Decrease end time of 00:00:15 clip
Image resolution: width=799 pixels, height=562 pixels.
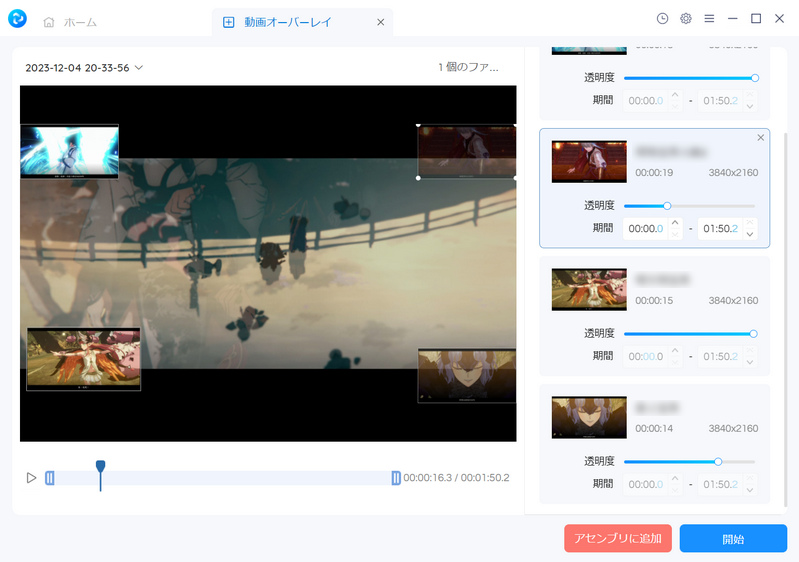pyautogui.click(x=750, y=362)
